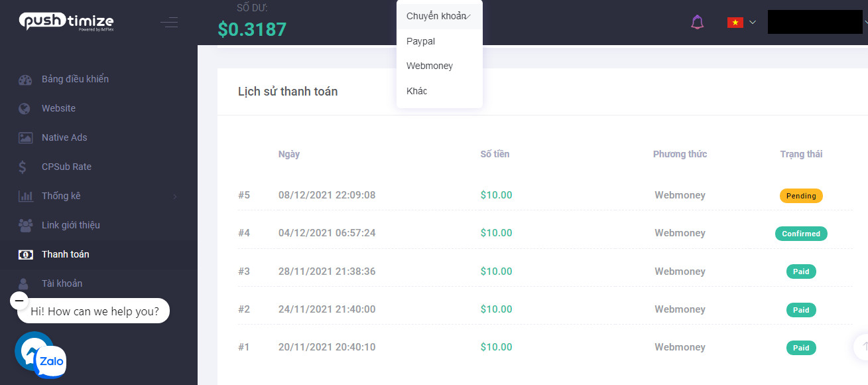
Task: Click the Thanh toán money icon
Action: pos(25,254)
